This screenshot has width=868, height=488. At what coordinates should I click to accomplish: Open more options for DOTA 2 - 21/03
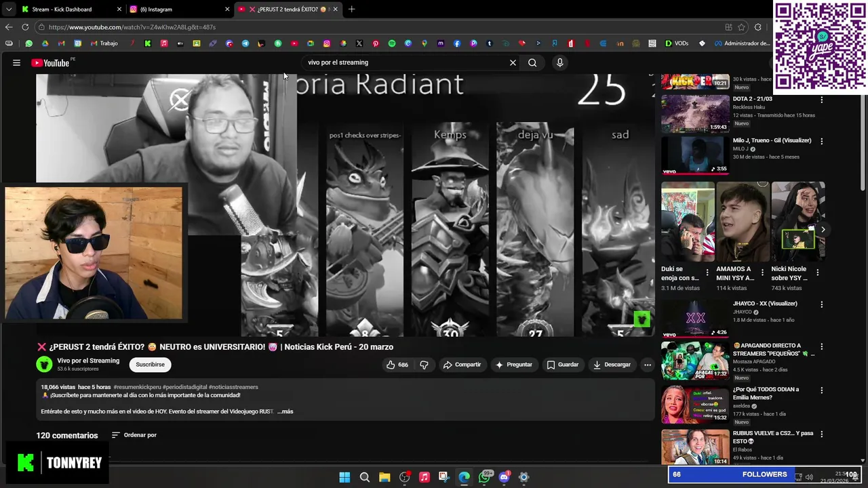coord(821,100)
